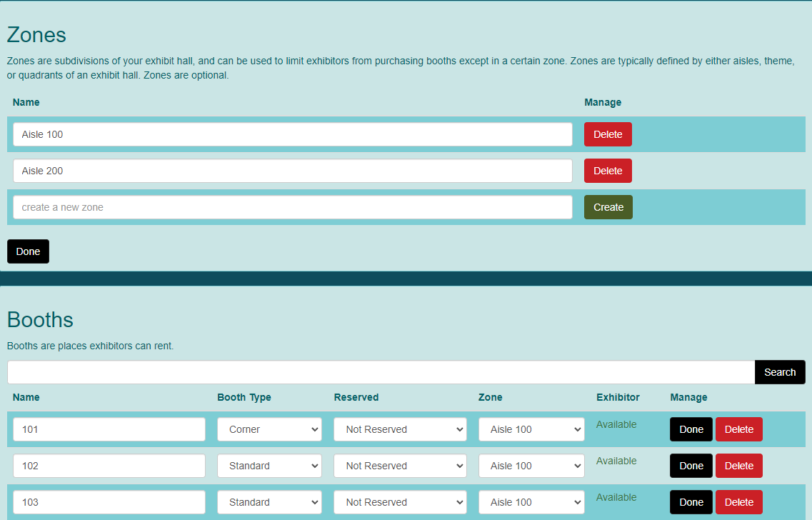Click the Manage header in Zones table
Image resolution: width=812 pixels, height=520 pixels.
pos(603,102)
